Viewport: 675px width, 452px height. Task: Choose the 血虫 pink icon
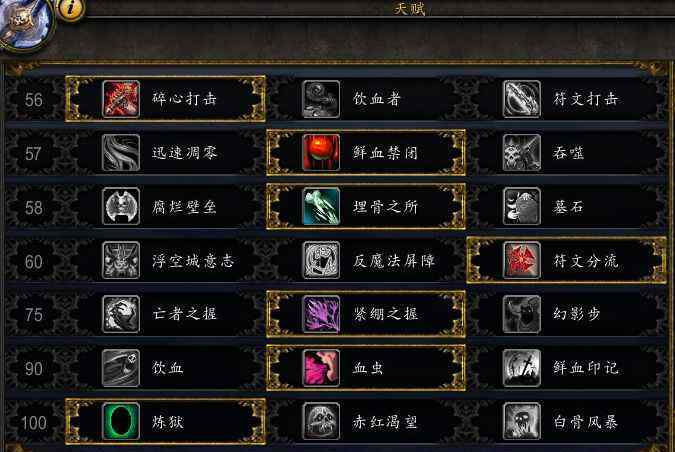[321, 368]
